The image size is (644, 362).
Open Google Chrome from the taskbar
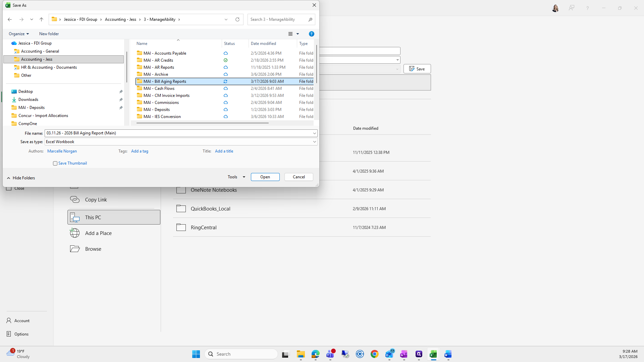point(374,354)
